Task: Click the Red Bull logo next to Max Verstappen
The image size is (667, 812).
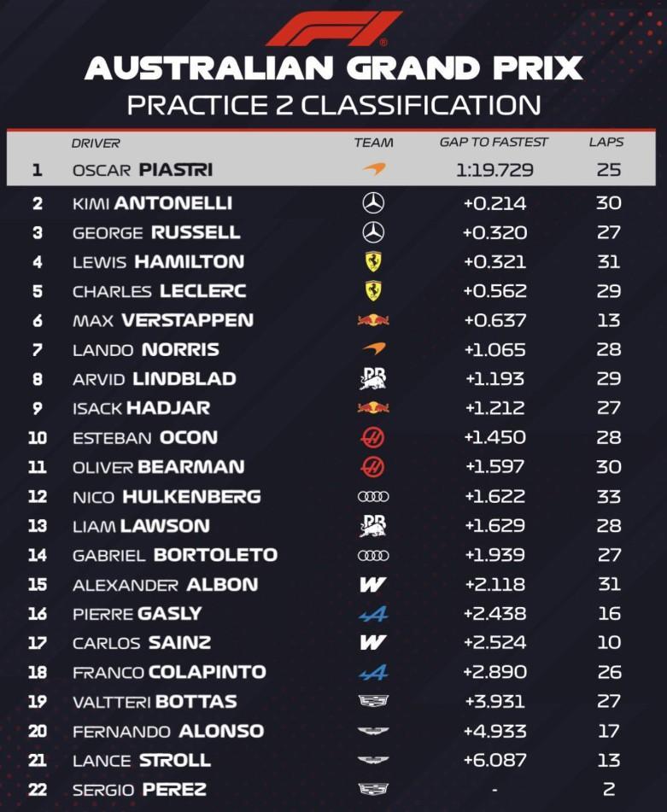Action: [373, 320]
